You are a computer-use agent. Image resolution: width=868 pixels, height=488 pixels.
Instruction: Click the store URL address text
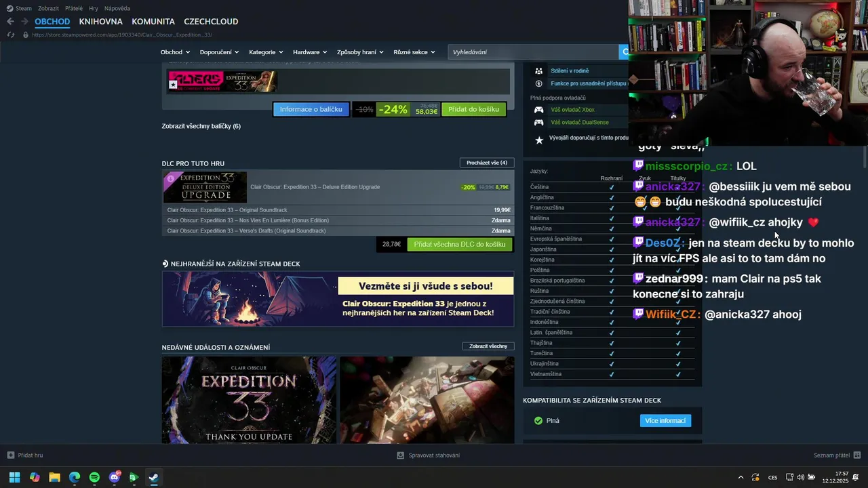coord(122,35)
